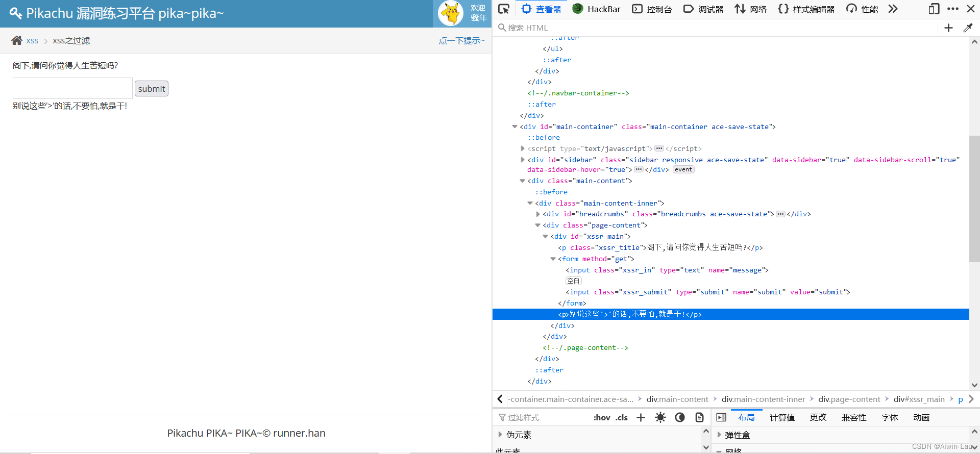Viewport: 980px width, 454px height.
Task: Click the Pikachu user avatar
Action: (451, 13)
